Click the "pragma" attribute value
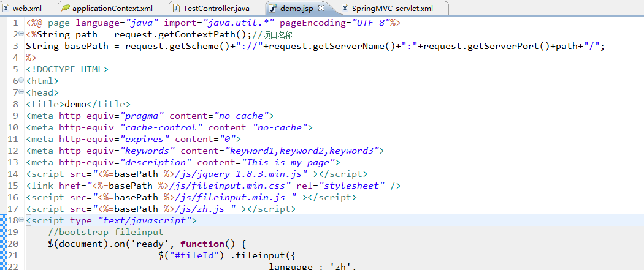This screenshot has width=644, height=270. pyautogui.click(x=142, y=116)
